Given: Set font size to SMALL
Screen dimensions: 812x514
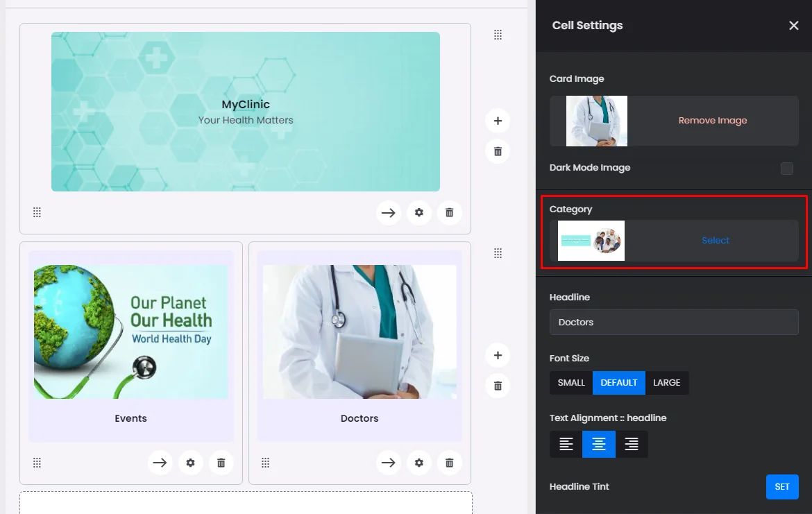Looking at the screenshot, I should [x=571, y=383].
